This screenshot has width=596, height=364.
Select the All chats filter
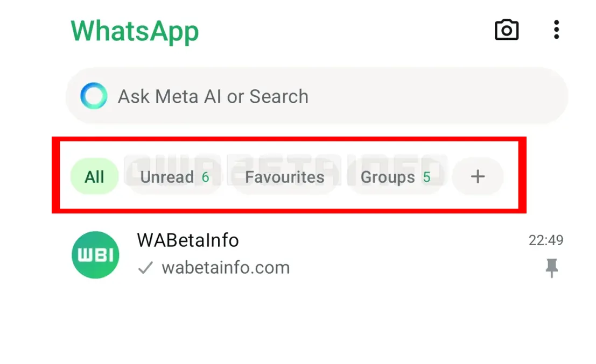[94, 176]
